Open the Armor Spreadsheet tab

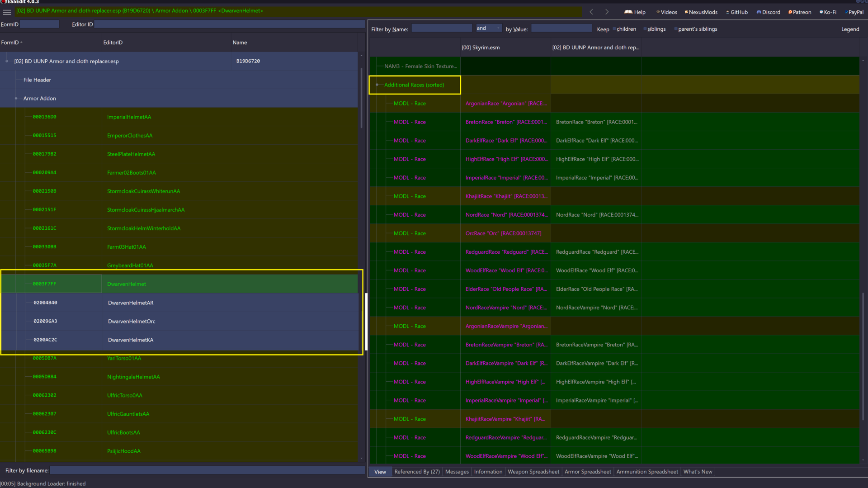588,472
